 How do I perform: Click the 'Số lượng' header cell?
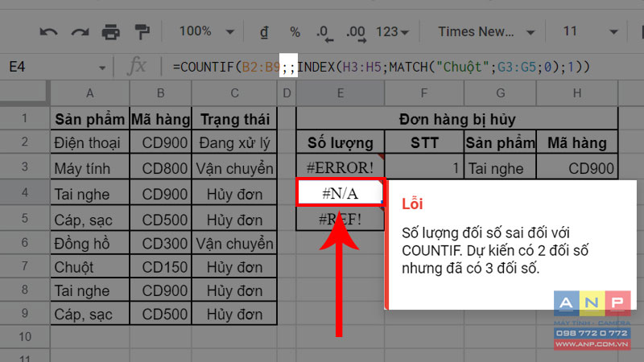point(341,143)
